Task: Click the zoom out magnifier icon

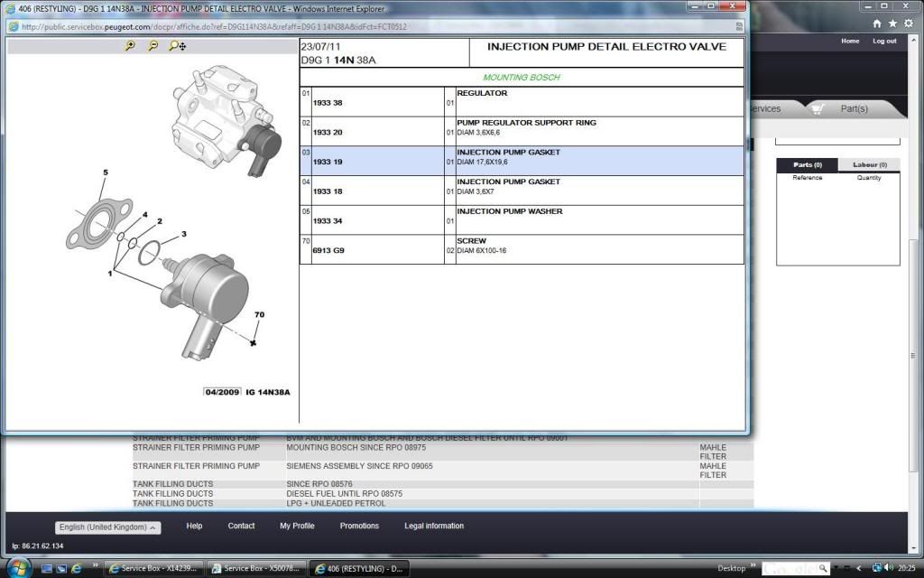Action: point(152,45)
